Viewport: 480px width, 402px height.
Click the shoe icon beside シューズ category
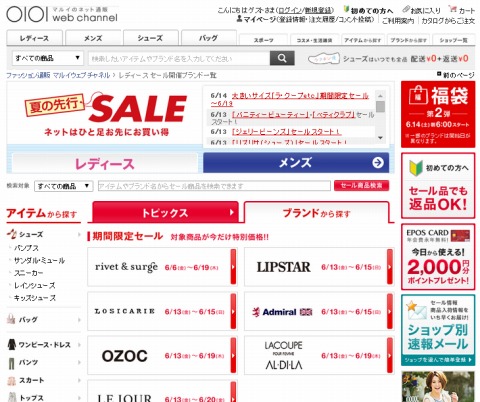(12, 234)
